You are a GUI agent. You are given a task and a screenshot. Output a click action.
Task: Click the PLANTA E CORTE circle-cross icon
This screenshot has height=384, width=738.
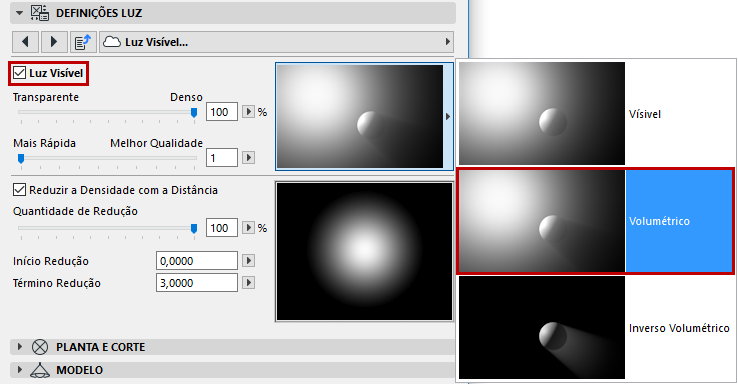[40, 347]
